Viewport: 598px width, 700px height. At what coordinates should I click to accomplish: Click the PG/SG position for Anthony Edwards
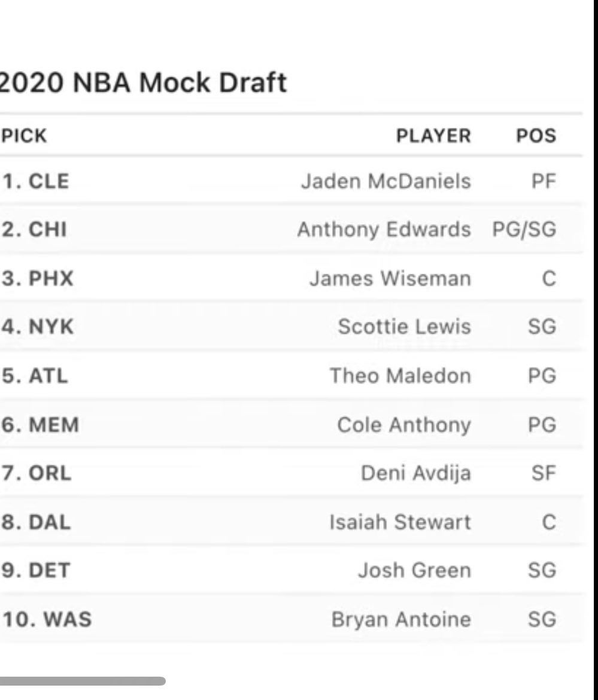tap(524, 230)
